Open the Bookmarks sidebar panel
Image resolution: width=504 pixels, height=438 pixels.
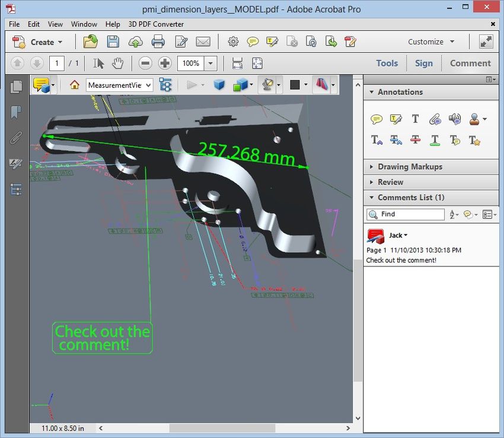pyautogui.click(x=16, y=112)
